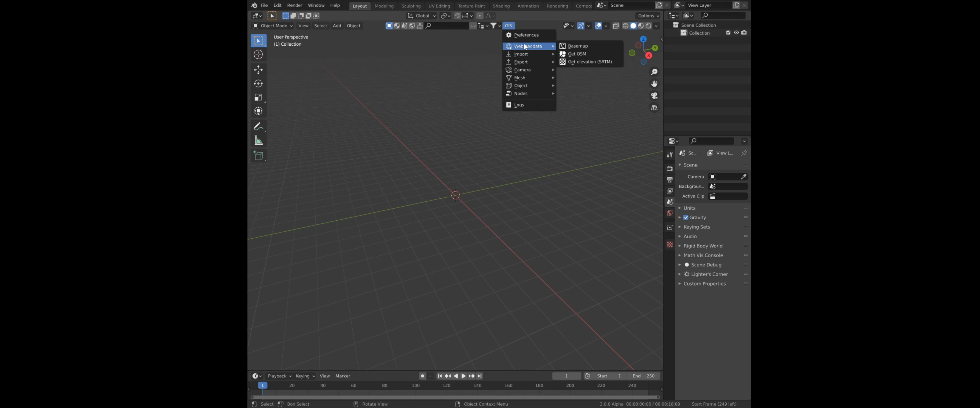This screenshot has height=408, width=980.
Task: Click the Add Cube tool
Action: tap(258, 156)
